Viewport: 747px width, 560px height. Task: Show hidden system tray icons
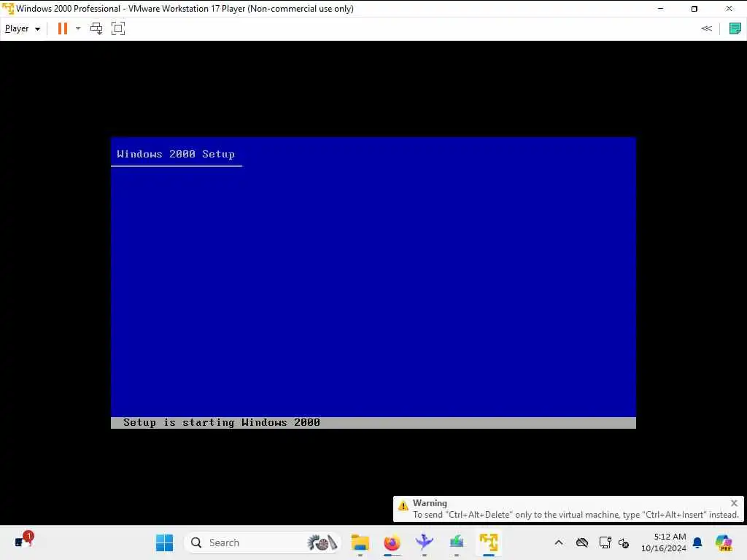559,542
